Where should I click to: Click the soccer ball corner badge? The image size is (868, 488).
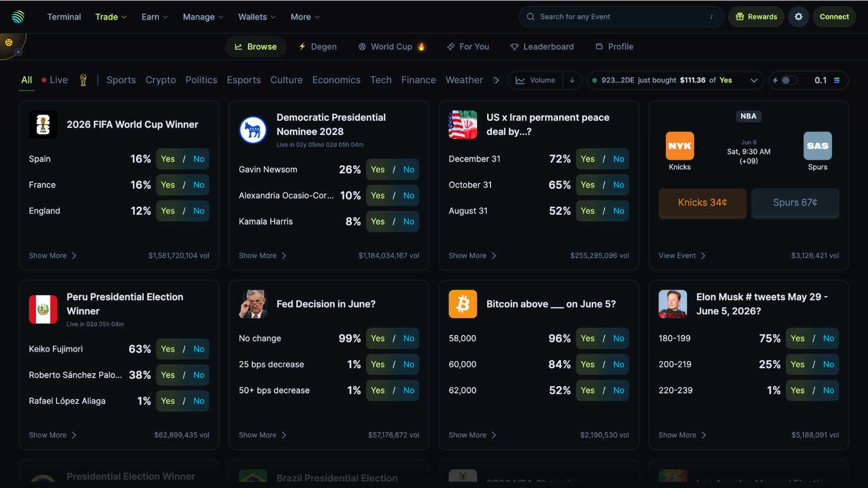tap(9, 42)
